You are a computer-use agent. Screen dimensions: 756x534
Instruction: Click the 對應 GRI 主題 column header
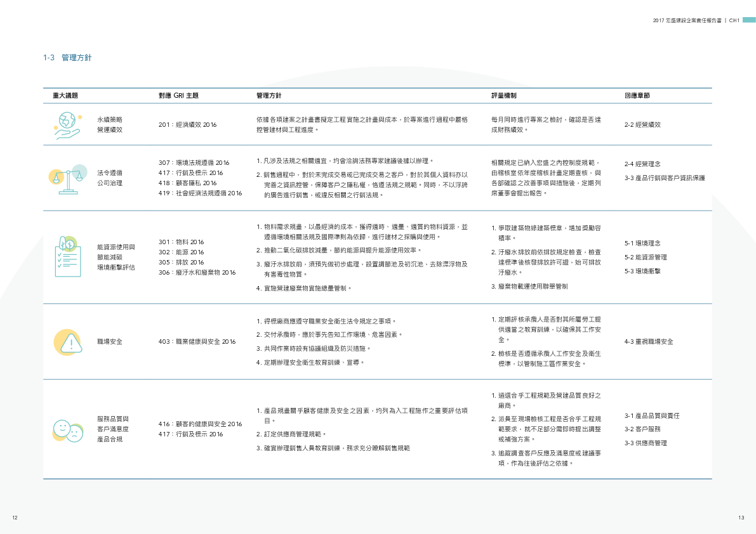178,96
